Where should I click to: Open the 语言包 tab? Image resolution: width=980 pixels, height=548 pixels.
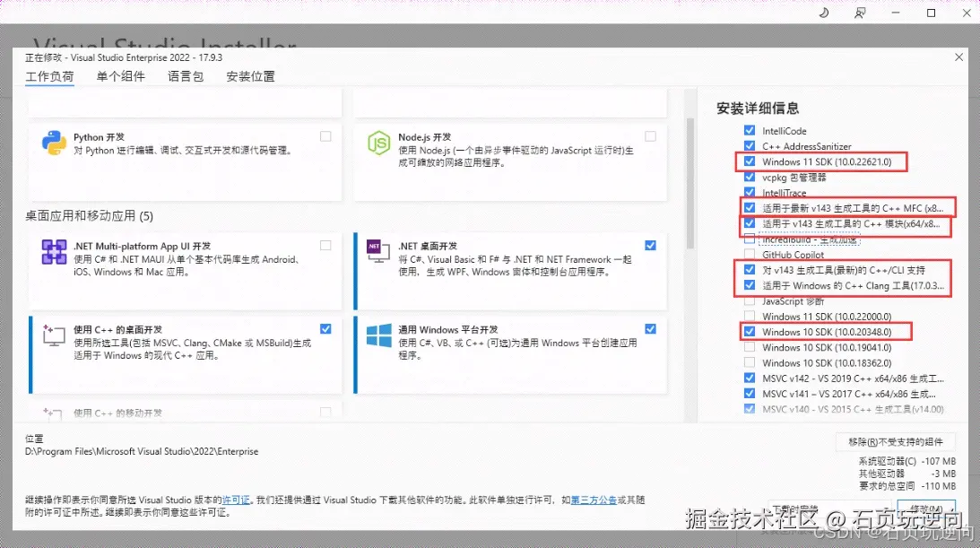coord(184,76)
